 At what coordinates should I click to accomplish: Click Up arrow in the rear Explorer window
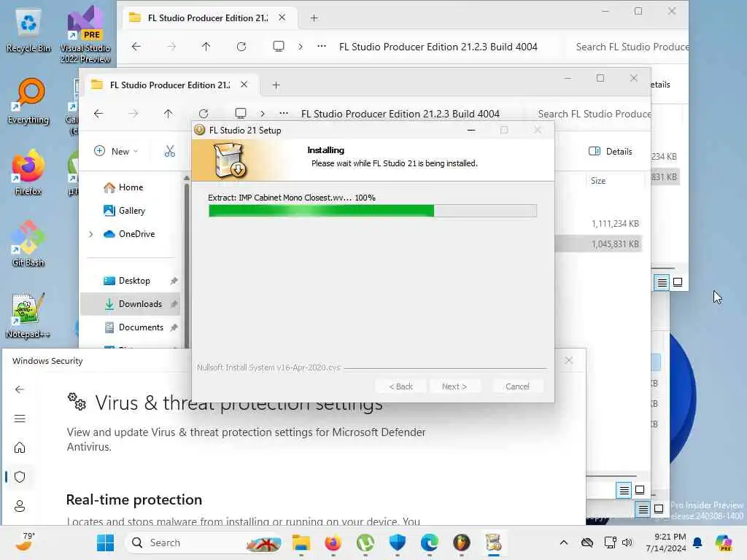click(206, 47)
